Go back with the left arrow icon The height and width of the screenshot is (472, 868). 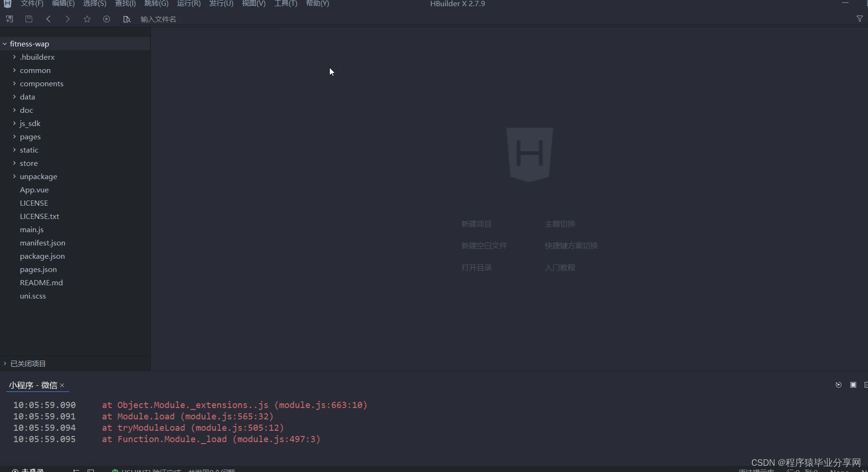coord(48,19)
